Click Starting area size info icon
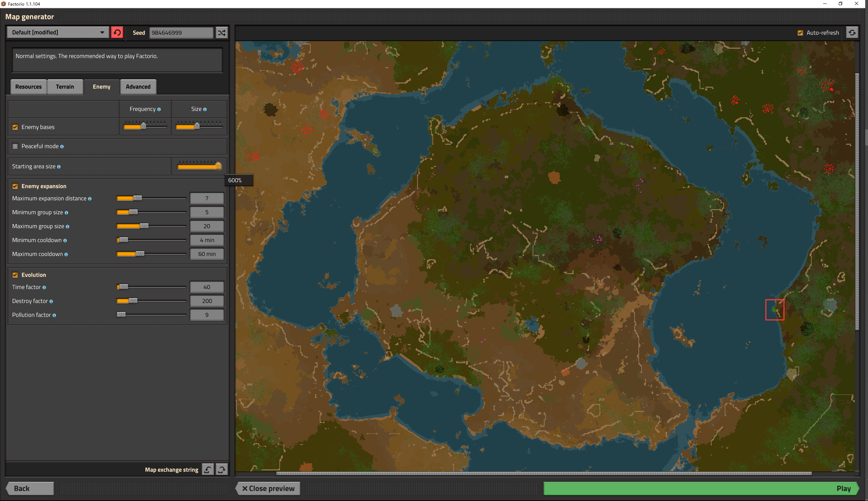The image size is (868, 501). tap(59, 167)
